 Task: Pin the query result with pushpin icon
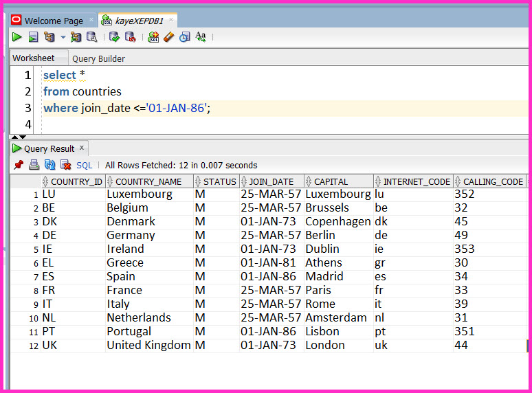19,165
